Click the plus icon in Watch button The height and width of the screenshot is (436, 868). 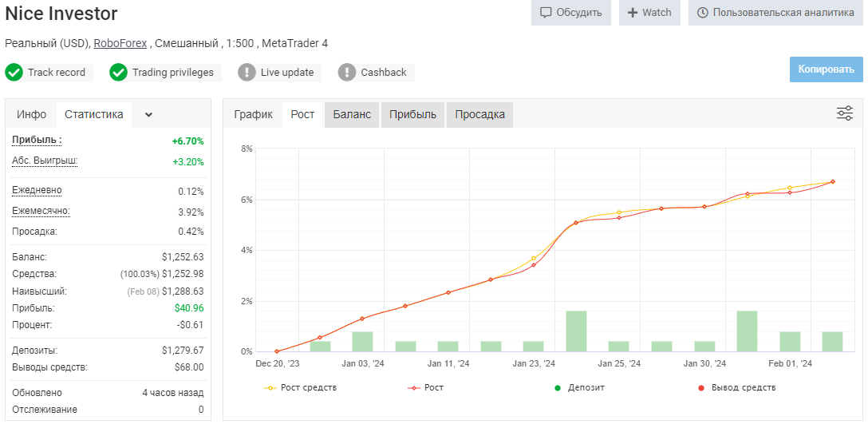click(633, 13)
